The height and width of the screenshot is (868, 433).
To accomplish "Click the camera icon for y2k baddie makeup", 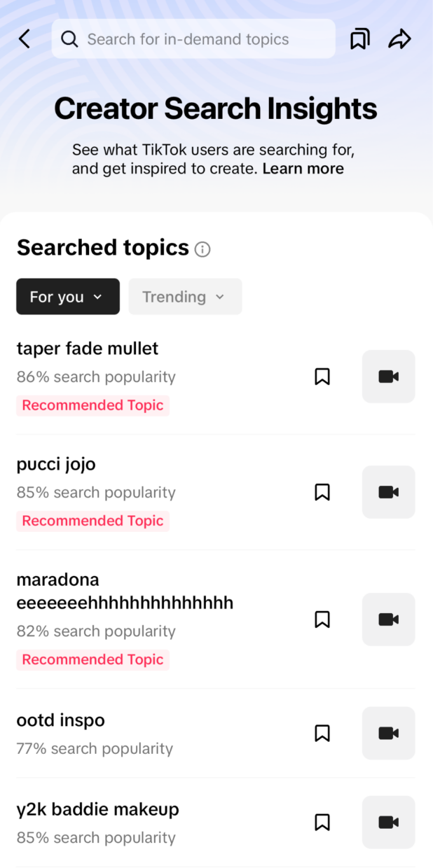I will [388, 822].
